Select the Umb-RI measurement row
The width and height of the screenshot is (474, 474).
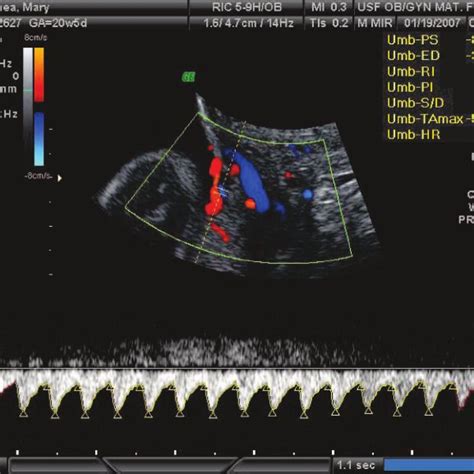pos(430,72)
